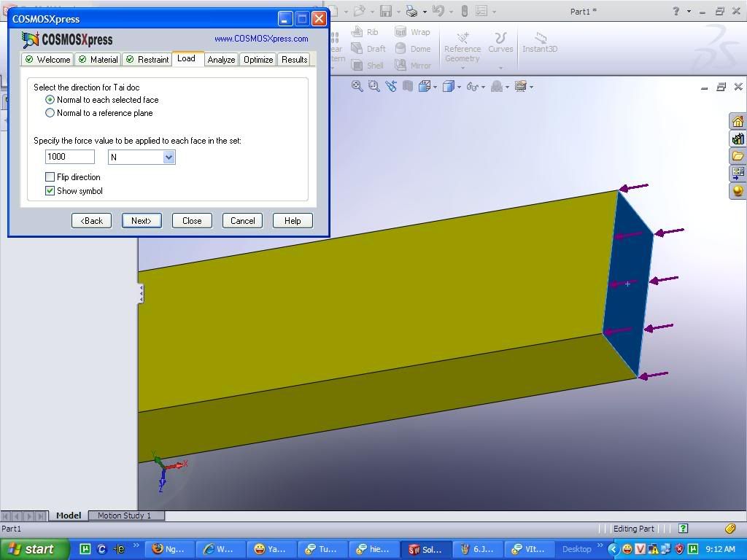Screen dimensions: 747x560
Task: Select 'Normal to each selected face' option
Action: pos(50,100)
